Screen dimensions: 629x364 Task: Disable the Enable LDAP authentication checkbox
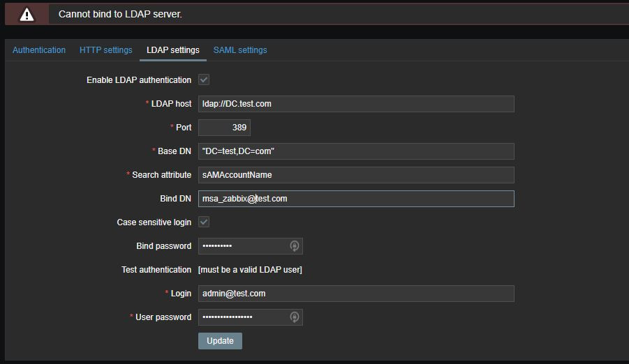[x=204, y=80]
